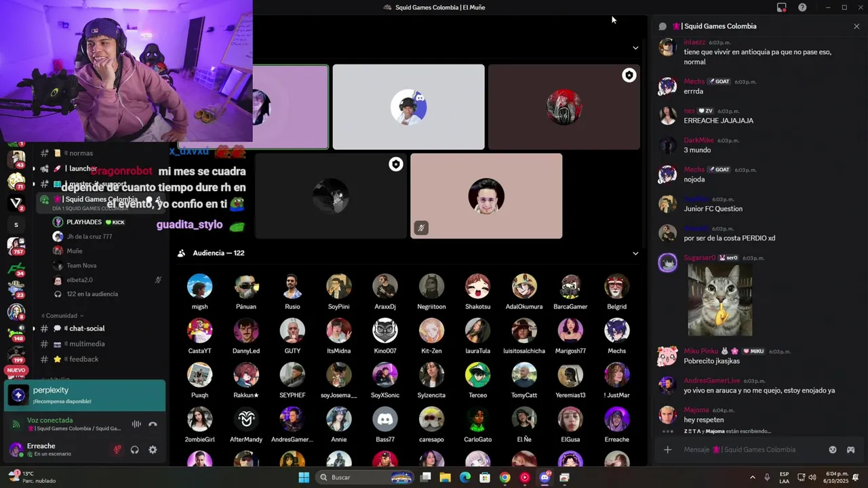Viewport: 868px width, 488px height.
Task: Click the Help question mark icon
Action: (x=802, y=7)
